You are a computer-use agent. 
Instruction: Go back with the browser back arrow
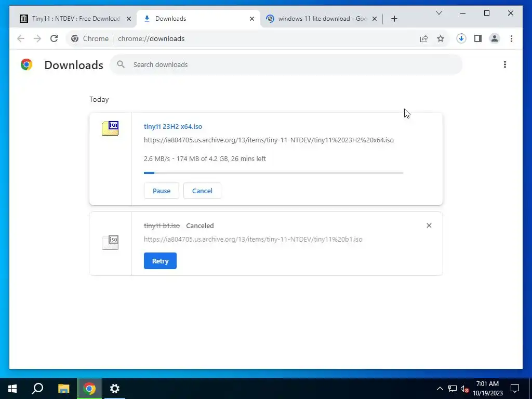click(21, 38)
